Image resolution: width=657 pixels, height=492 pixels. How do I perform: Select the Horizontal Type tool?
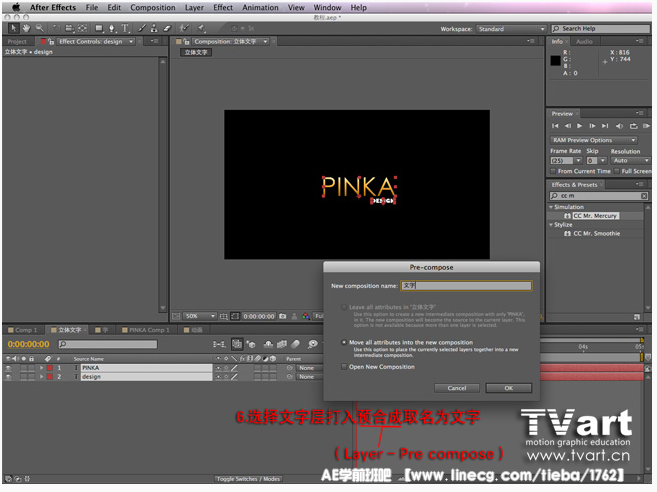click(125, 28)
